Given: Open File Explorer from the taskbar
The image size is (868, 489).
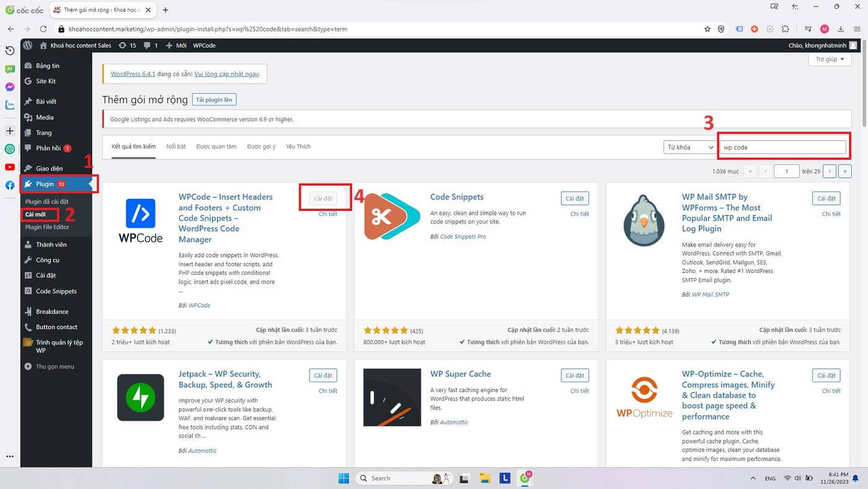Looking at the screenshot, I should point(485,478).
